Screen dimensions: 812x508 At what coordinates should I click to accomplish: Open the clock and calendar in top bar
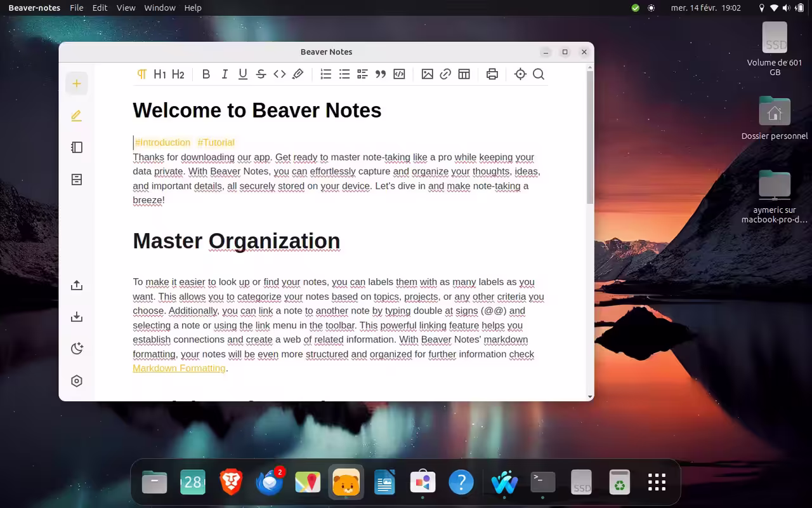pyautogui.click(x=706, y=8)
